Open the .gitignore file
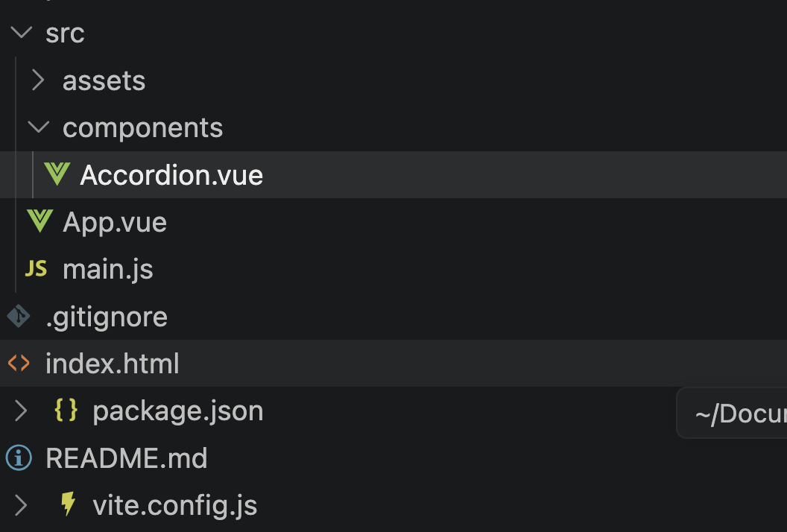 tap(107, 317)
